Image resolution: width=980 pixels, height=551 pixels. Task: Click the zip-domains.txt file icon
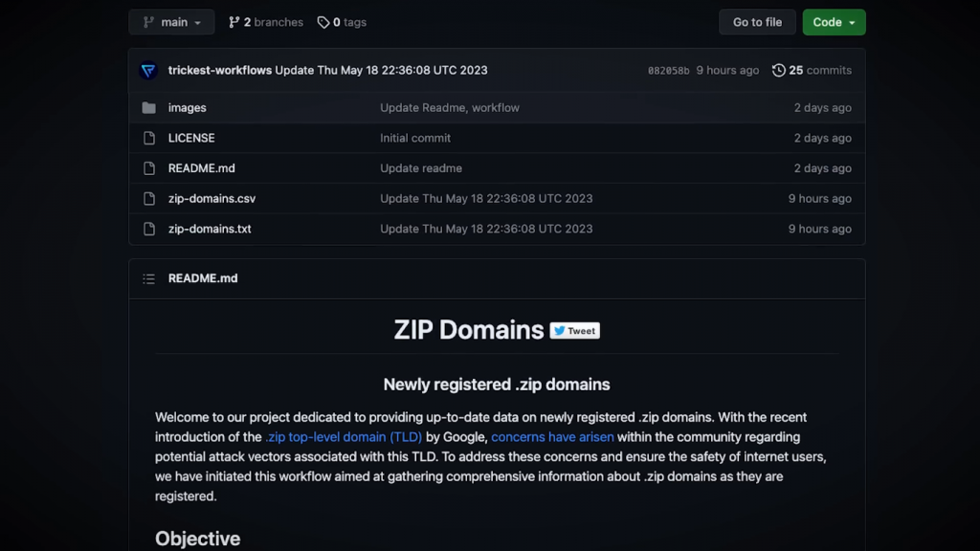pos(148,229)
